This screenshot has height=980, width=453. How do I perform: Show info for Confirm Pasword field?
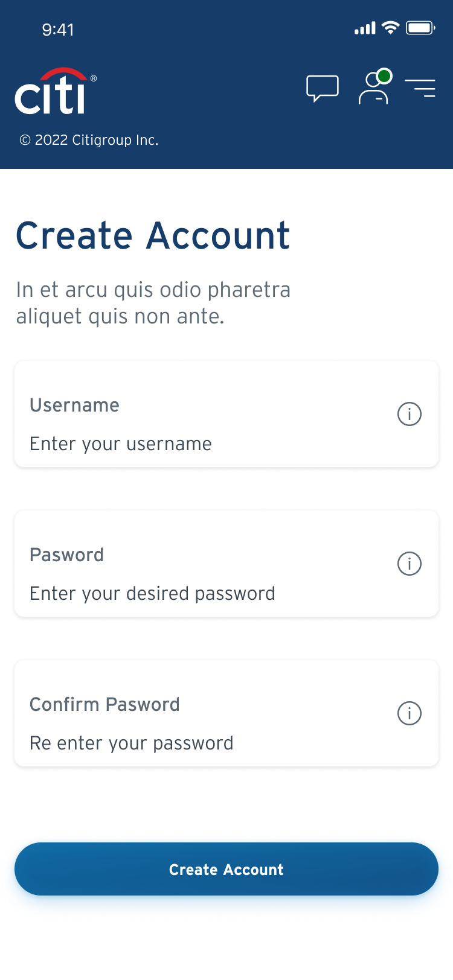coord(410,713)
